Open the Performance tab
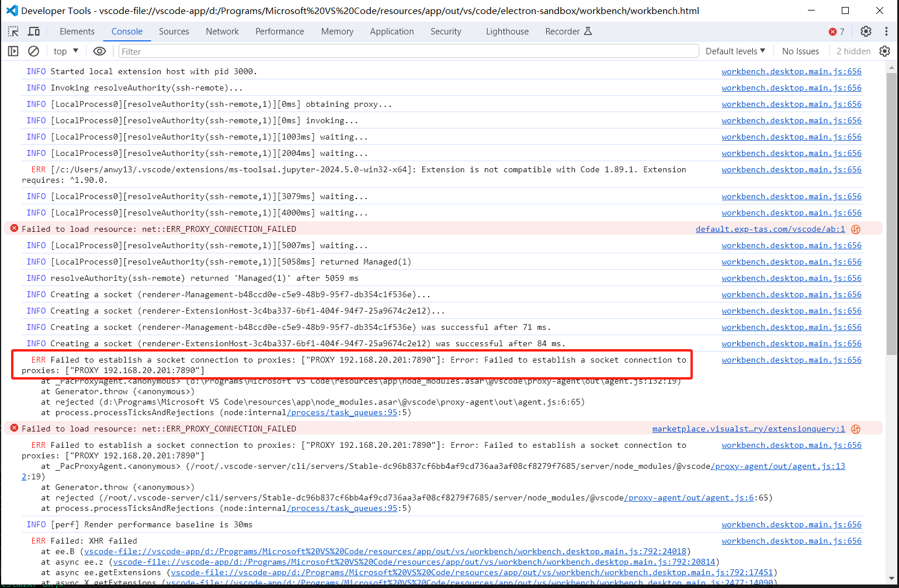This screenshot has height=588, width=899. [280, 32]
